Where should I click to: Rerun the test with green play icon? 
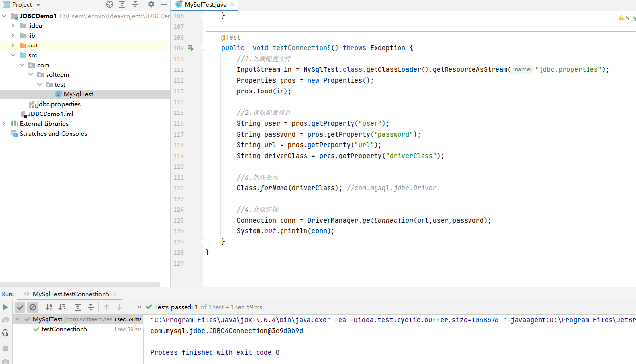pos(5,307)
